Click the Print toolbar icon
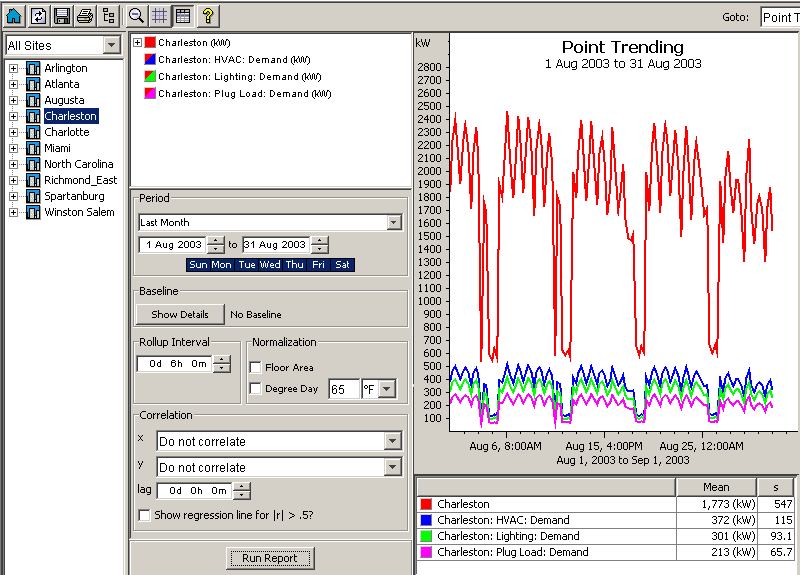This screenshot has height=575, width=800. [86, 16]
